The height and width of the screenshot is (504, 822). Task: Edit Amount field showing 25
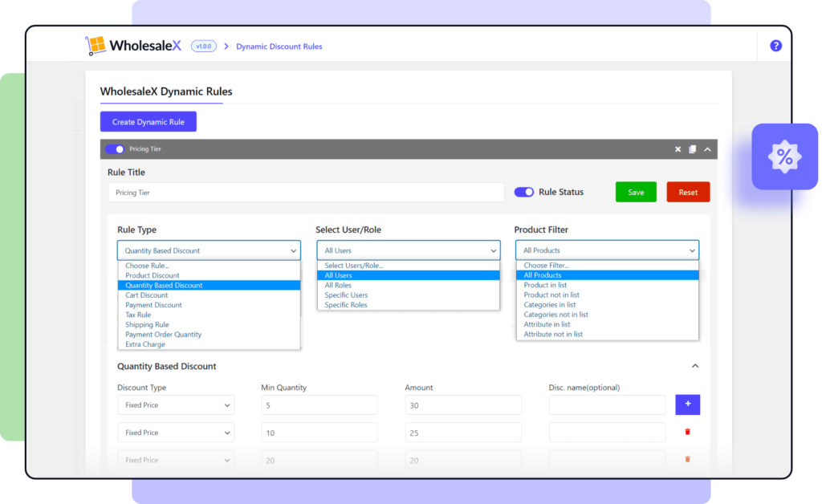coord(463,433)
